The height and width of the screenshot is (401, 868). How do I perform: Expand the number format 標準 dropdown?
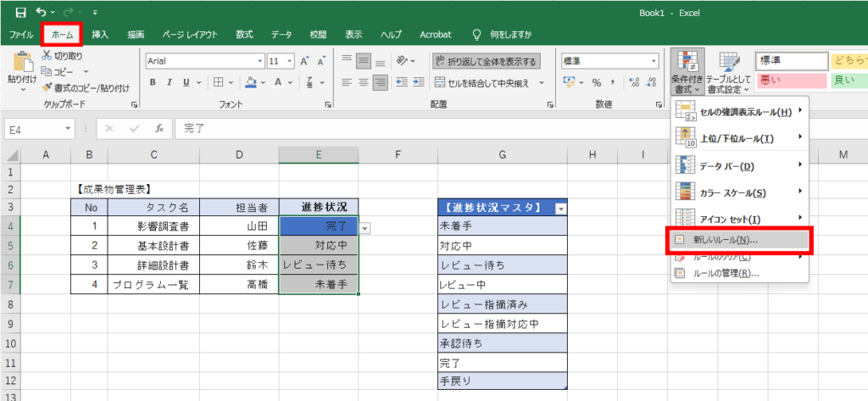(654, 61)
